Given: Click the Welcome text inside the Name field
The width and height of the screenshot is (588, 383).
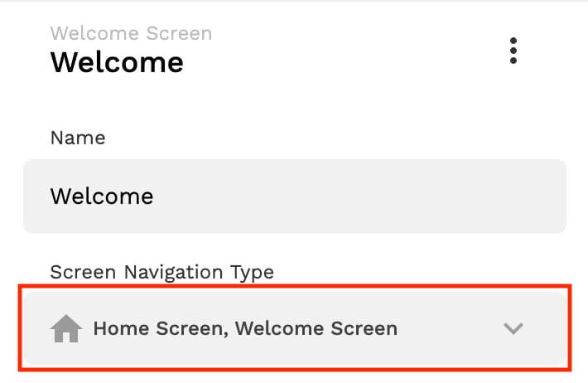Looking at the screenshot, I should 102,196.
